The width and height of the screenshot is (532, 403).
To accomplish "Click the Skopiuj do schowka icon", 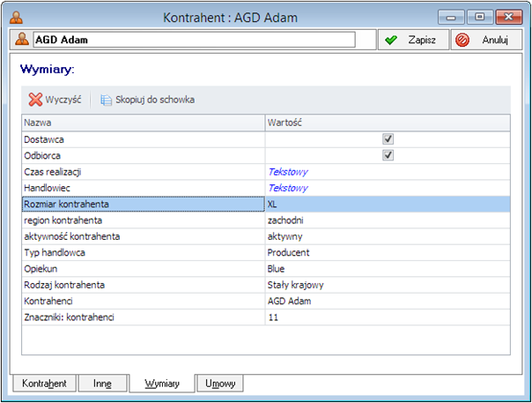I will [107, 100].
